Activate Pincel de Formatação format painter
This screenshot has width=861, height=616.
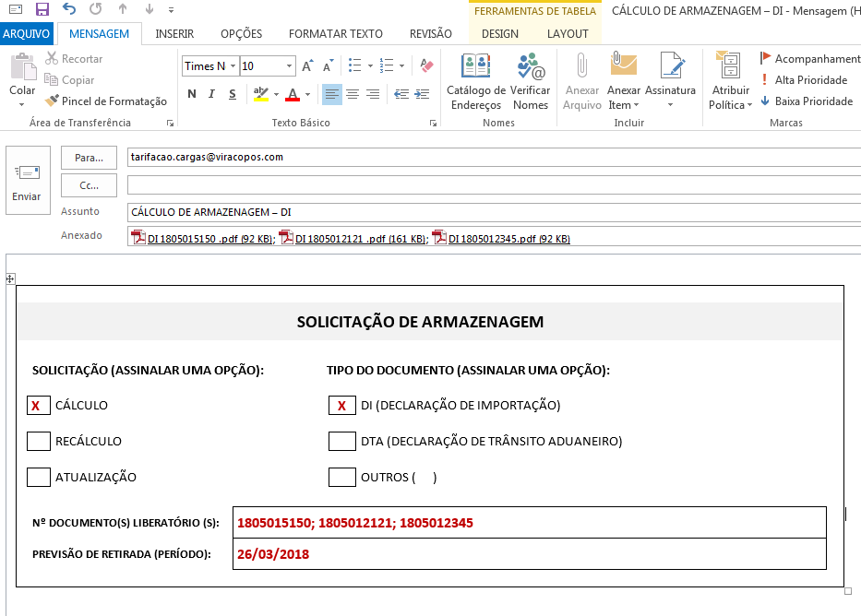(106, 101)
